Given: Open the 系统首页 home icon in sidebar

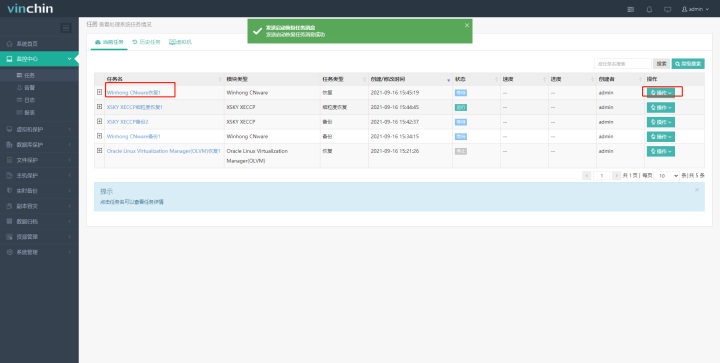Looking at the screenshot, I should (x=10, y=44).
